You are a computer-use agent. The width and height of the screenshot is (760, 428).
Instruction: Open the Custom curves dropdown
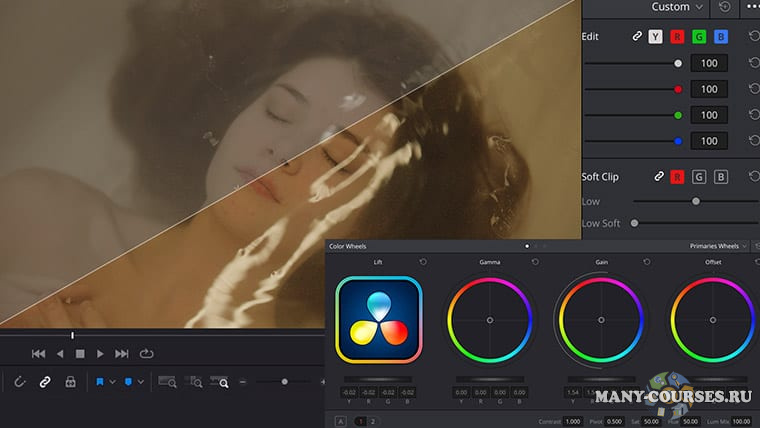click(677, 7)
